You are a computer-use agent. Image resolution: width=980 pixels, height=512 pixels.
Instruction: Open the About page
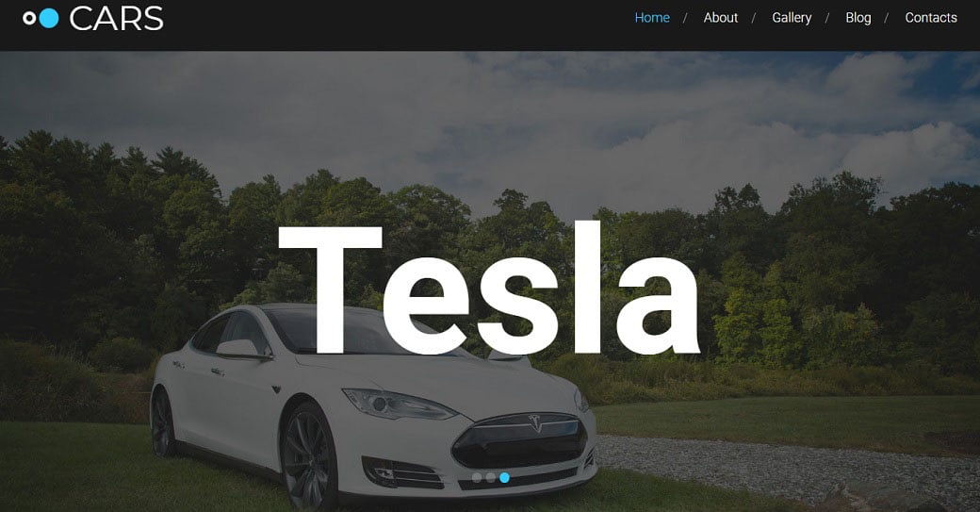pos(721,18)
